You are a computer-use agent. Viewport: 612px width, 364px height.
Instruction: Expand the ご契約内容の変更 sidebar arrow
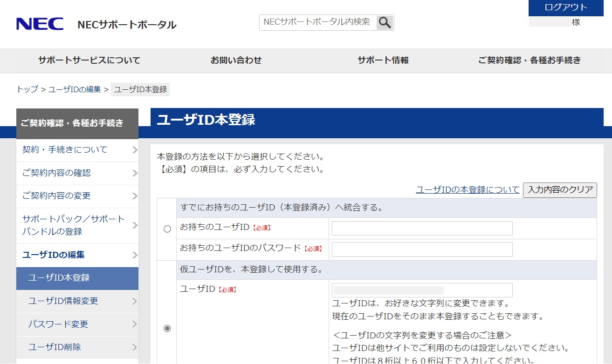[x=134, y=196]
